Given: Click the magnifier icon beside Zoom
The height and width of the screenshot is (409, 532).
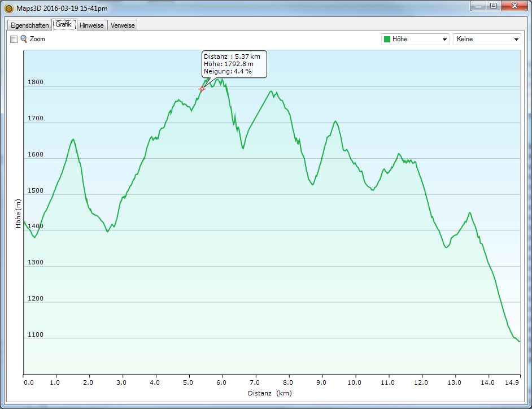Looking at the screenshot, I should [24, 39].
